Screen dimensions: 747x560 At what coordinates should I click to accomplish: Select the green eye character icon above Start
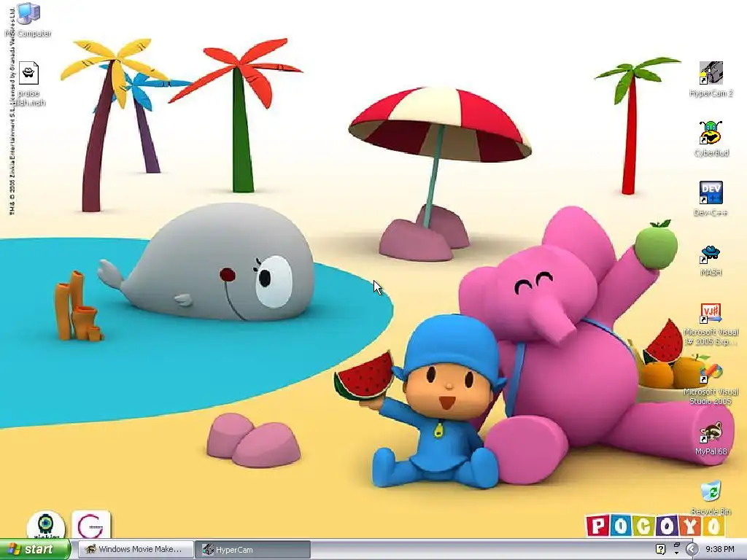[x=46, y=525]
